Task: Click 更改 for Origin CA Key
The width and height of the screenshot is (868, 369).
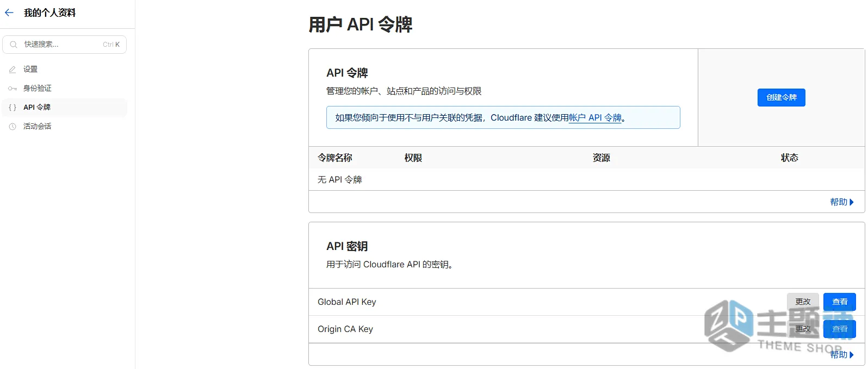Action: tap(803, 329)
